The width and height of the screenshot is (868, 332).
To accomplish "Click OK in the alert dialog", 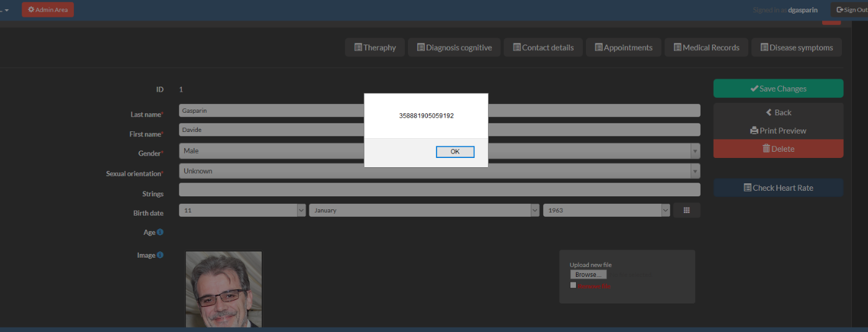I will [x=455, y=152].
